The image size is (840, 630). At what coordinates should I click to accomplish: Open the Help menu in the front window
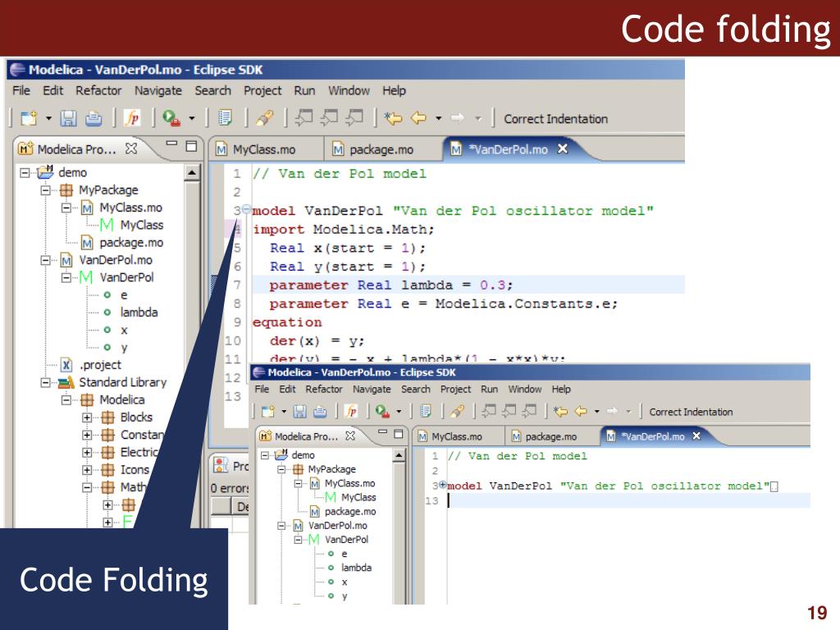point(561,389)
